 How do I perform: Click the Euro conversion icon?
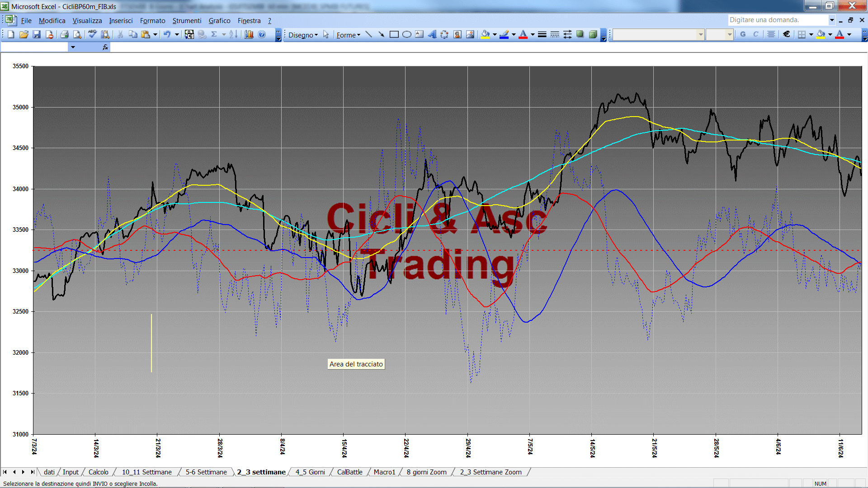[x=189, y=34]
